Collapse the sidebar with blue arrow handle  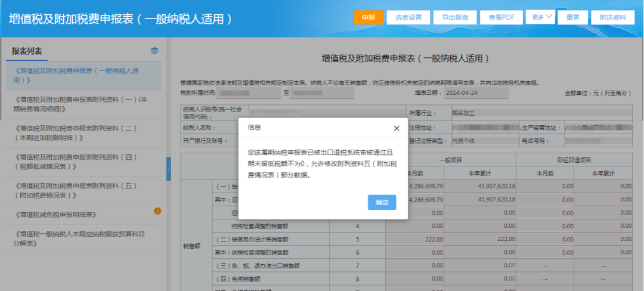(x=168, y=169)
